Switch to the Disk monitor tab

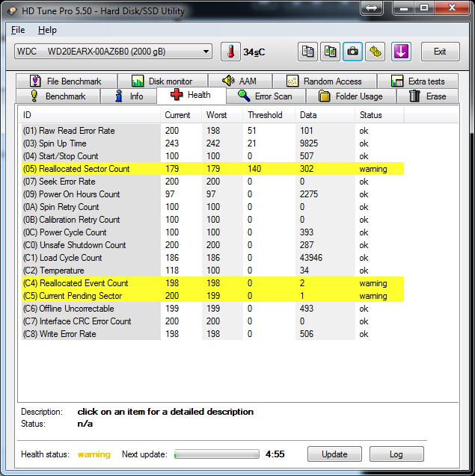[x=162, y=81]
